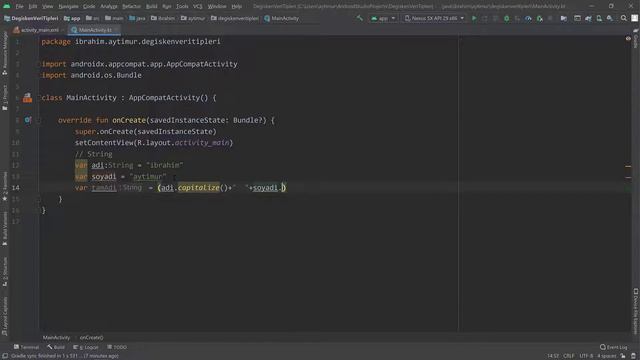Viewport: 640px width, 360px height.
Task: Open the Terminal tool window
Action: tap(26, 347)
